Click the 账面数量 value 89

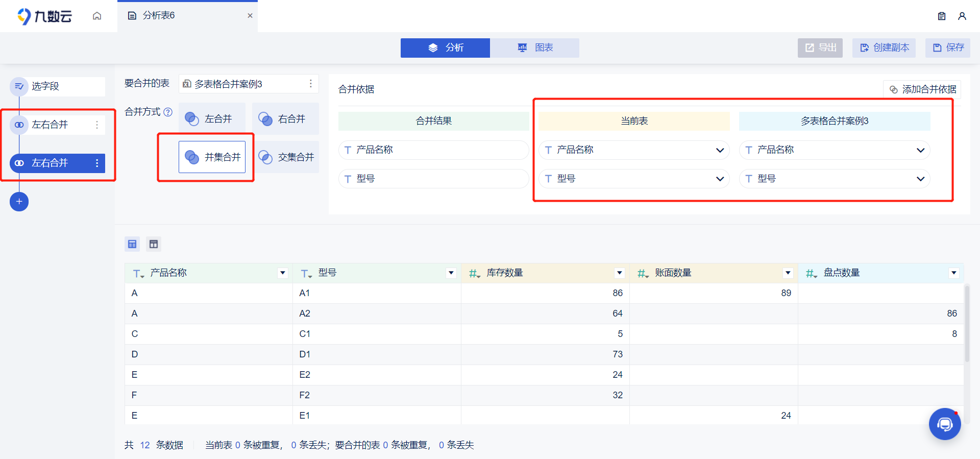(x=786, y=293)
